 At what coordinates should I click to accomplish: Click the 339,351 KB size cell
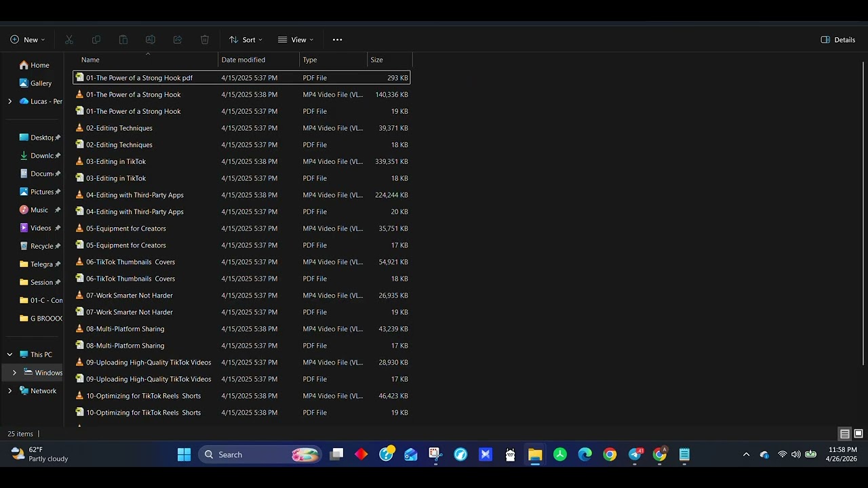click(391, 161)
